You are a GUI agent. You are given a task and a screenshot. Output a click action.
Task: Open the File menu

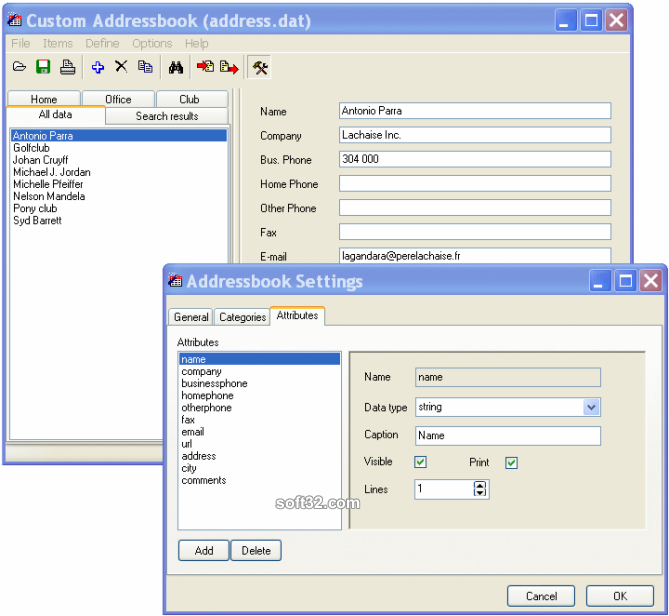[20, 43]
